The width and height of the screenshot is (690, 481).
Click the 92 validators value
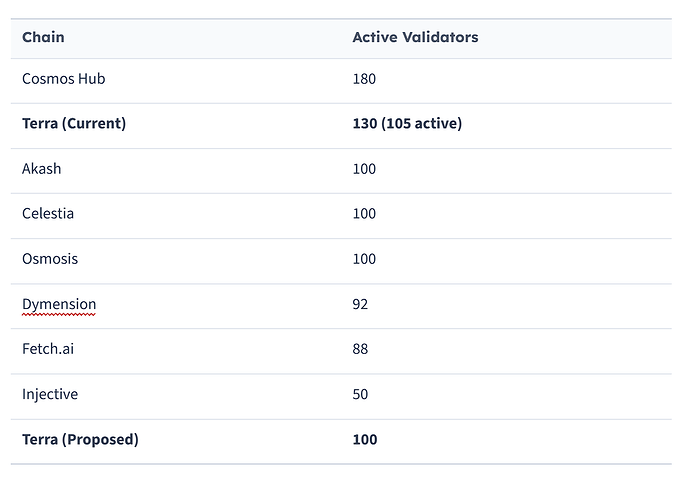pos(360,304)
